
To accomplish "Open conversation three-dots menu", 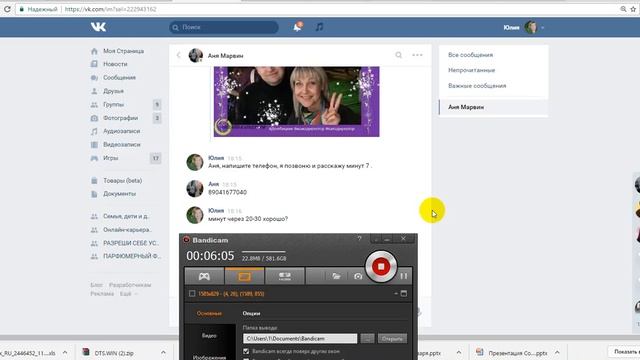I will pyautogui.click(x=417, y=55).
